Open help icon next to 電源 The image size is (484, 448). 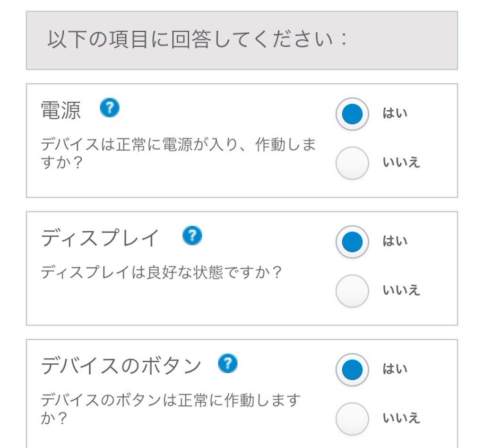110,108
